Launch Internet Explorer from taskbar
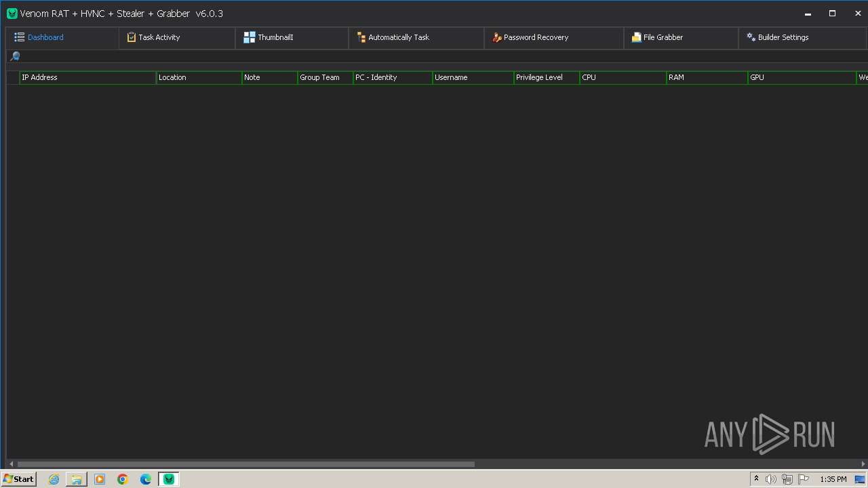Screen dimensions: 868x488 [54, 479]
